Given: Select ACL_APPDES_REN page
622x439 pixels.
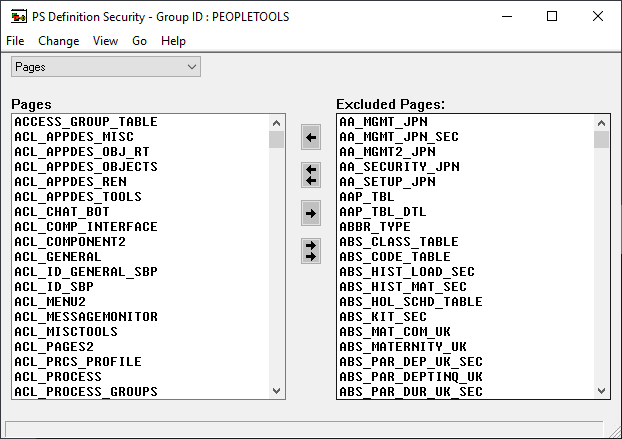Looking at the screenshot, I should pos(141,182).
